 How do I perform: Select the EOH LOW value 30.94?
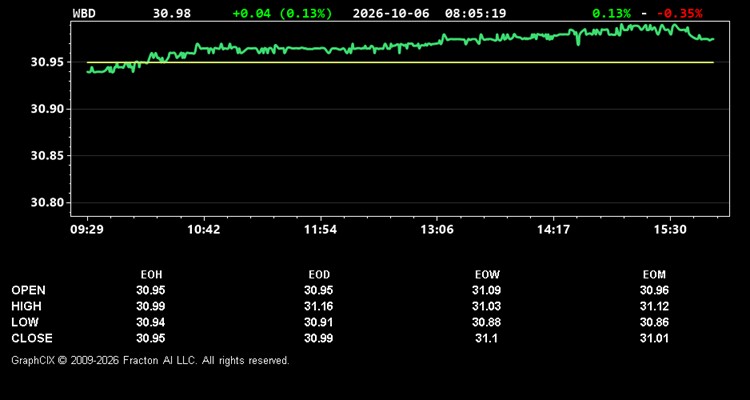[x=151, y=322]
